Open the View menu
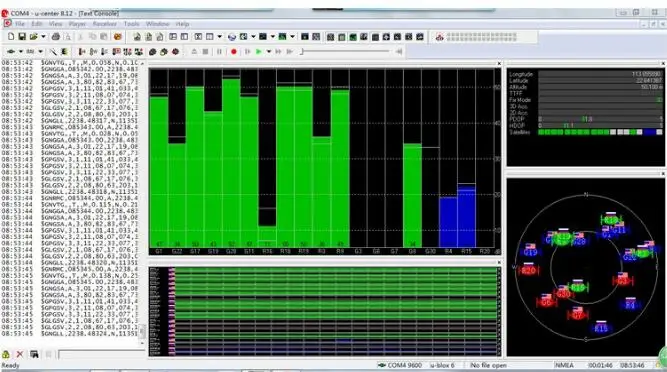 tap(55, 24)
